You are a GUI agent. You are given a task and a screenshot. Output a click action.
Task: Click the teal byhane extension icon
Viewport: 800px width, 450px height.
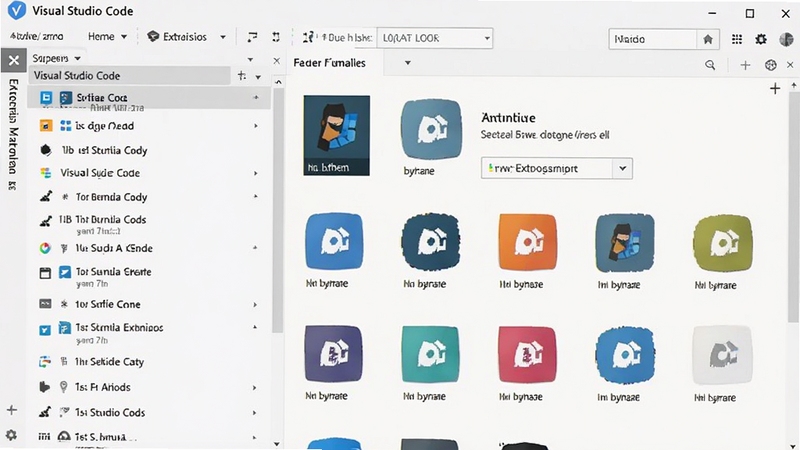coord(431,130)
